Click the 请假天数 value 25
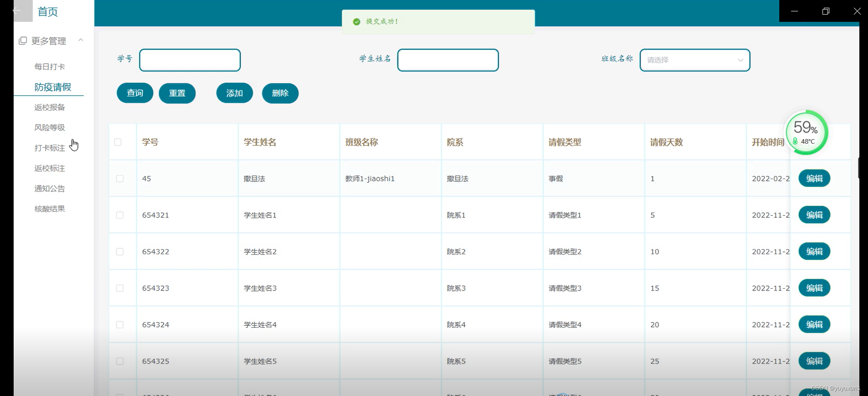Screen dimensions: 868x396 pyautogui.click(x=655, y=361)
